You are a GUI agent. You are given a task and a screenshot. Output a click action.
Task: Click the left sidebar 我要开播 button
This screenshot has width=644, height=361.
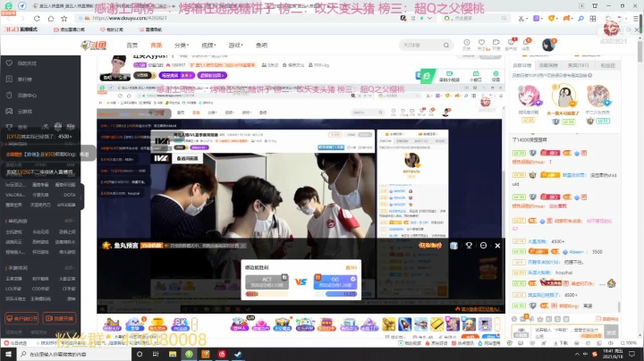(60, 318)
